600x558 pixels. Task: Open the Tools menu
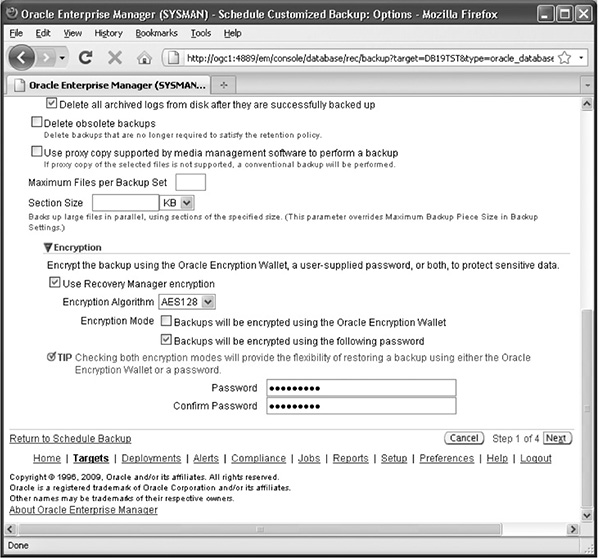point(201,33)
